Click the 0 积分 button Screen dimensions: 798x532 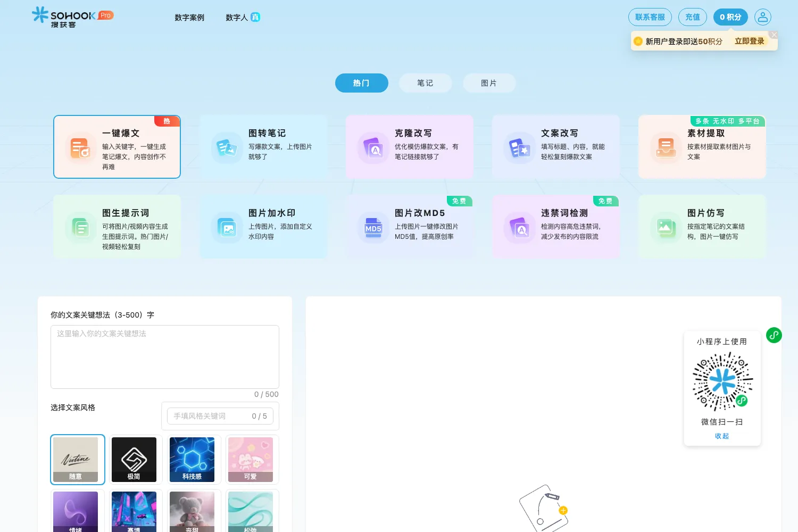730,17
